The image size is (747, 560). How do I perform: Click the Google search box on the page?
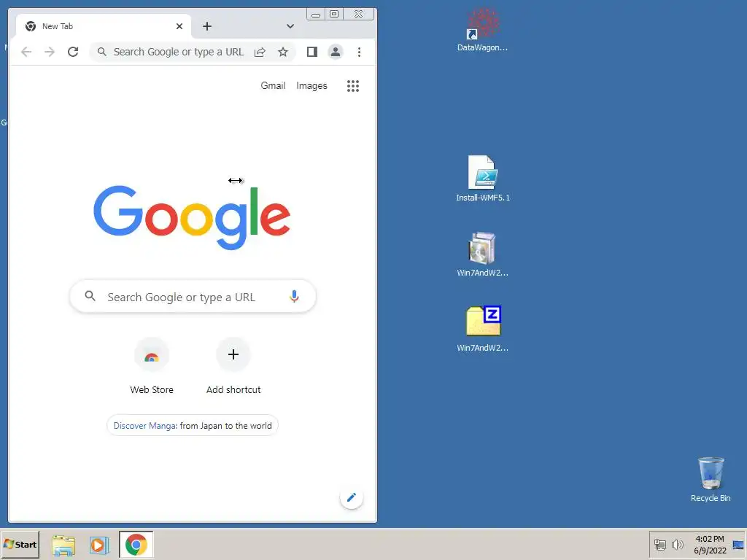pyautogui.click(x=193, y=297)
